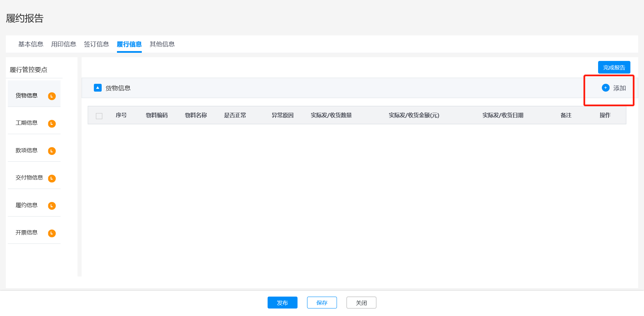Image resolution: width=644 pixels, height=316 pixels.
Task: Click the 实际发/收货日期 column header
Action: tap(503, 115)
